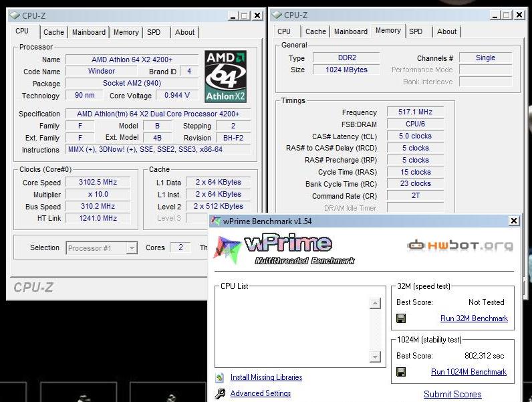
Task: Click the wPrime title bar icon
Action: pyautogui.click(x=216, y=221)
